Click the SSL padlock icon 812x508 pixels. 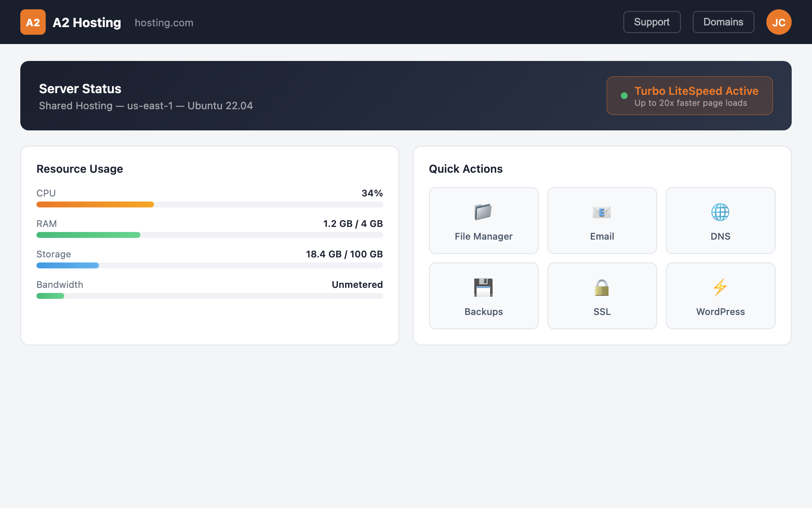click(602, 287)
